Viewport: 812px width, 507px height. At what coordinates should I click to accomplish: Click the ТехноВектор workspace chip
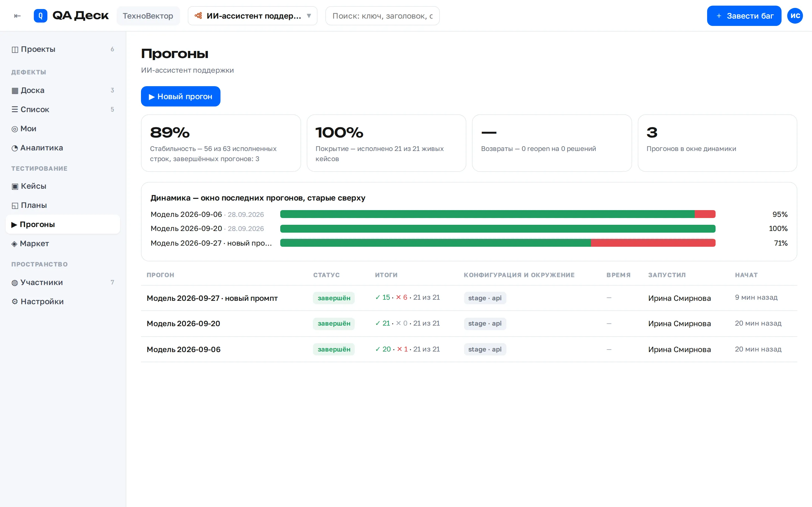click(148, 16)
